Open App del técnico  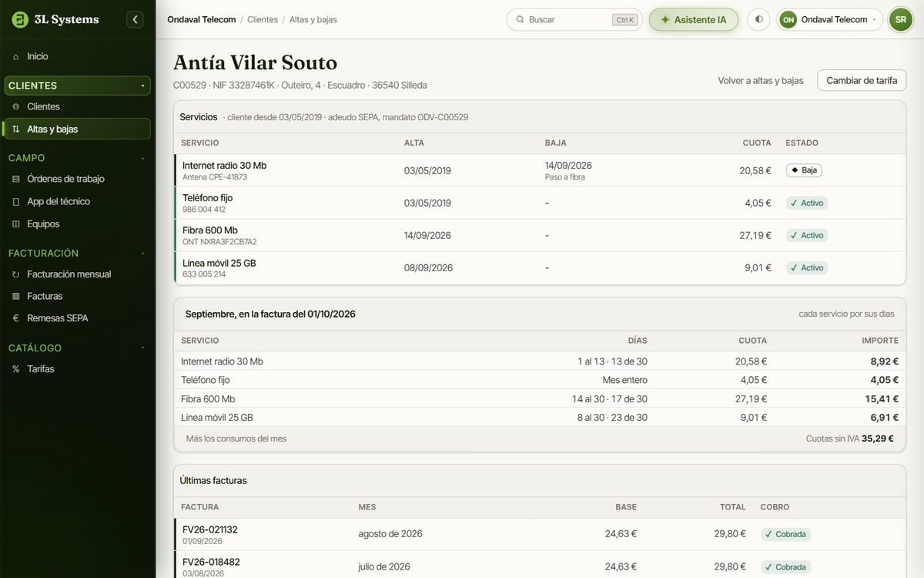[x=77, y=201]
